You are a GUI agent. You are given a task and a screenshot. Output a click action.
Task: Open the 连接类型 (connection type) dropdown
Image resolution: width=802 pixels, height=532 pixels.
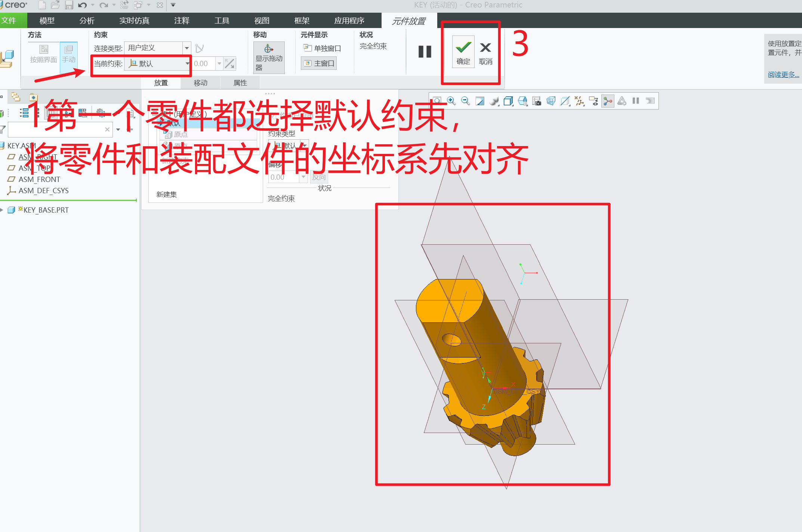pyautogui.click(x=187, y=48)
